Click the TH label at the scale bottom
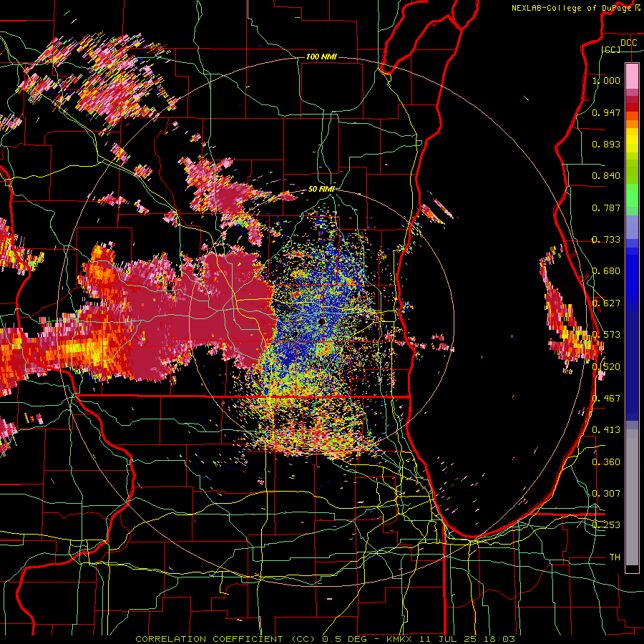The image size is (644, 644). [615, 557]
